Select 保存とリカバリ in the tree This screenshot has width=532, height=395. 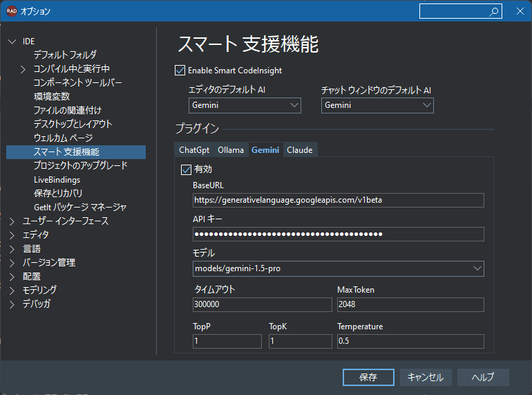coord(58,193)
